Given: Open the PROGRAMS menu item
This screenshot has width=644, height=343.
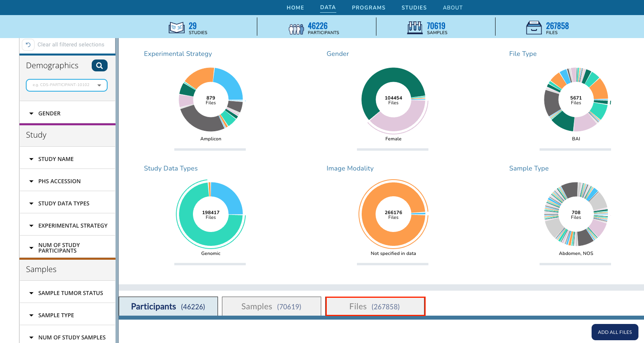Looking at the screenshot, I should pyautogui.click(x=368, y=8).
